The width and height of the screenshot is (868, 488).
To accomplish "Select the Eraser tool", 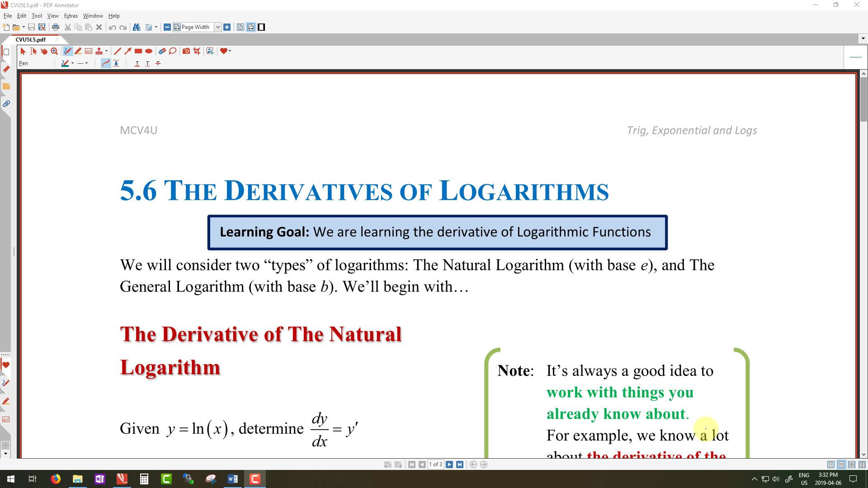I will pyautogui.click(x=162, y=51).
